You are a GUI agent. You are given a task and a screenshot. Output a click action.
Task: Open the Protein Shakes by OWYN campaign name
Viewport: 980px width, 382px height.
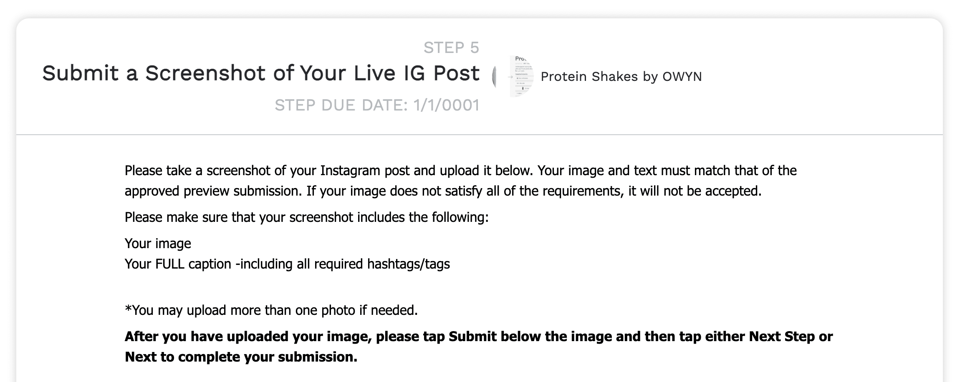(621, 77)
